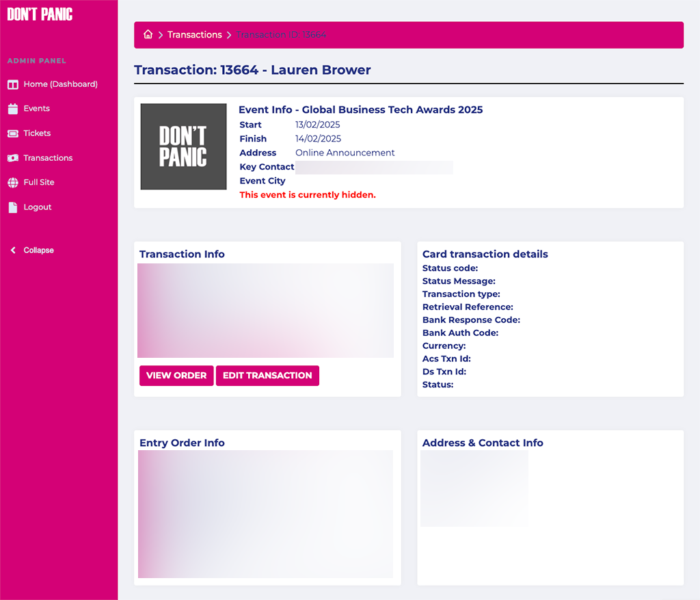Image resolution: width=700 pixels, height=600 pixels.
Task: Click the breadcrumb home icon
Action: [x=148, y=35]
